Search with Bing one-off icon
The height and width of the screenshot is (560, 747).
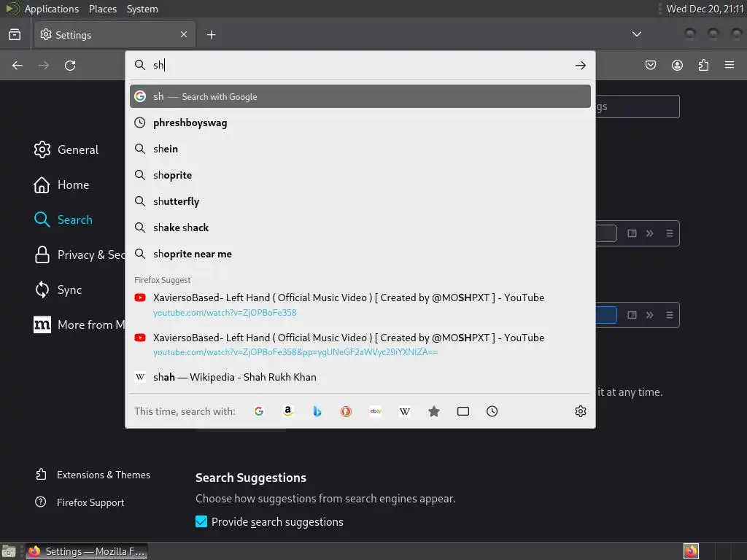point(317,411)
